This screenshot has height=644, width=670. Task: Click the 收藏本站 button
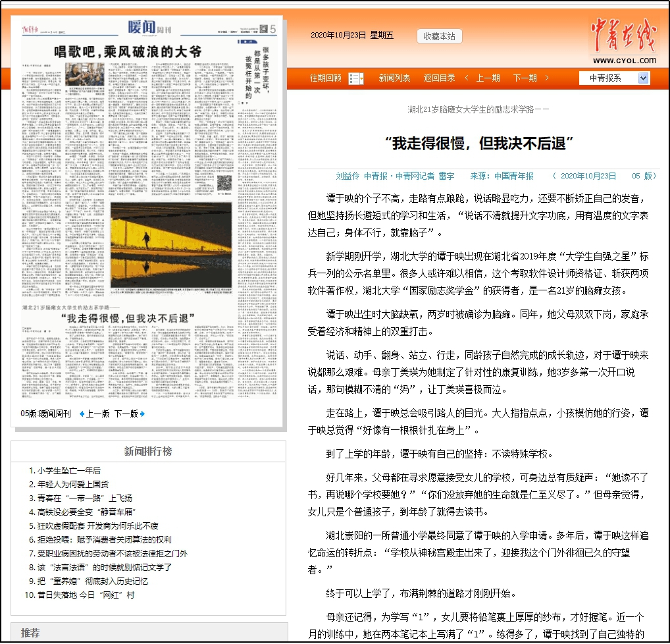coord(439,36)
